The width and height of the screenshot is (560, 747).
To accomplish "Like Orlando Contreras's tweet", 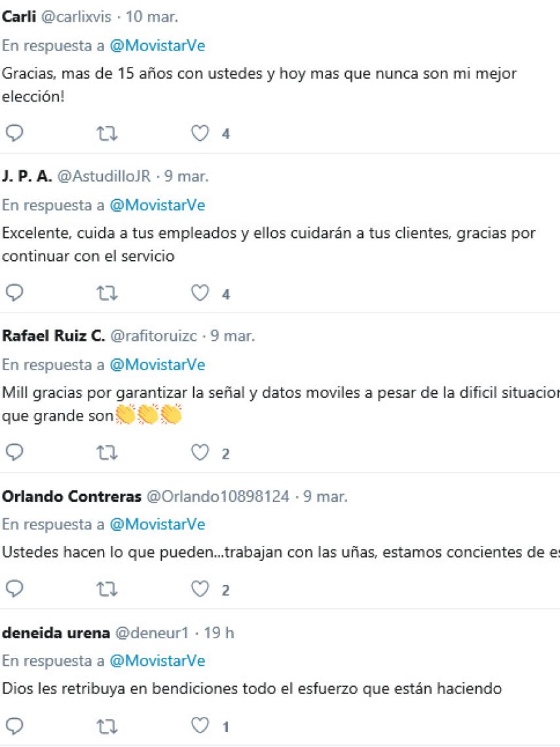I will (x=200, y=590).
